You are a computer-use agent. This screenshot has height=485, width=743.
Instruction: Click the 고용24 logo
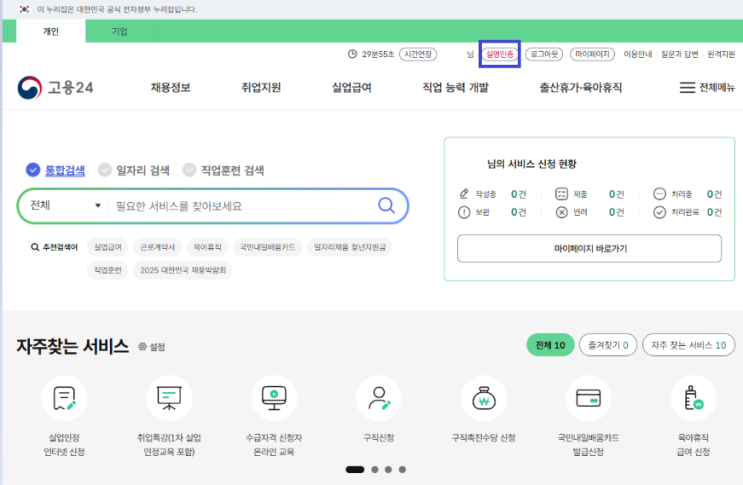point(56,88)
